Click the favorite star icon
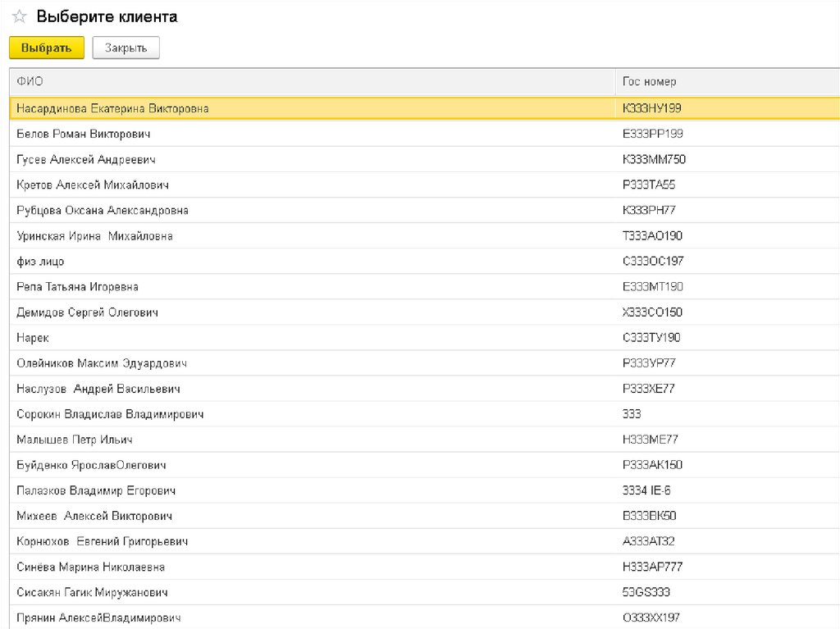Image resolution: width=840 pixels, height=629 pixels. [x=19, y=17]
